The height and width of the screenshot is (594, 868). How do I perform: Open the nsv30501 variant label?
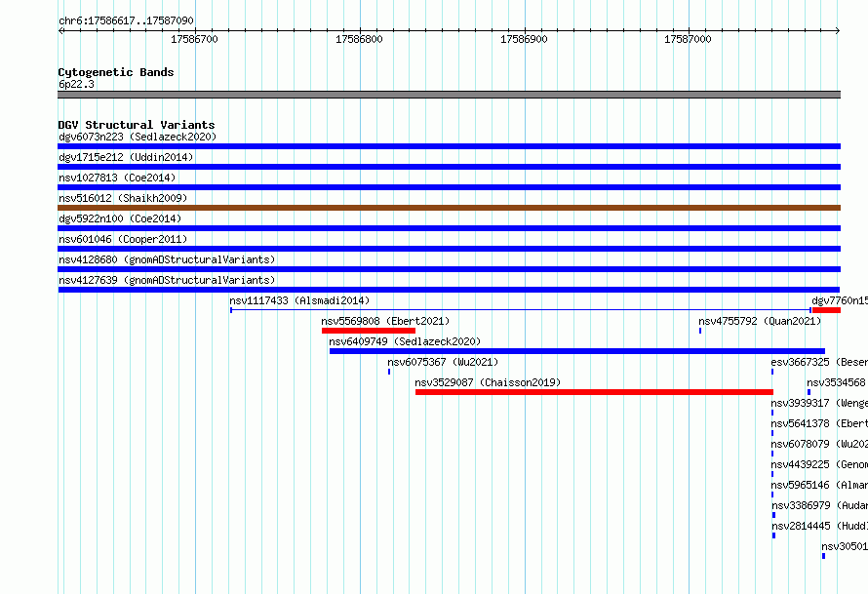[845, 546]
